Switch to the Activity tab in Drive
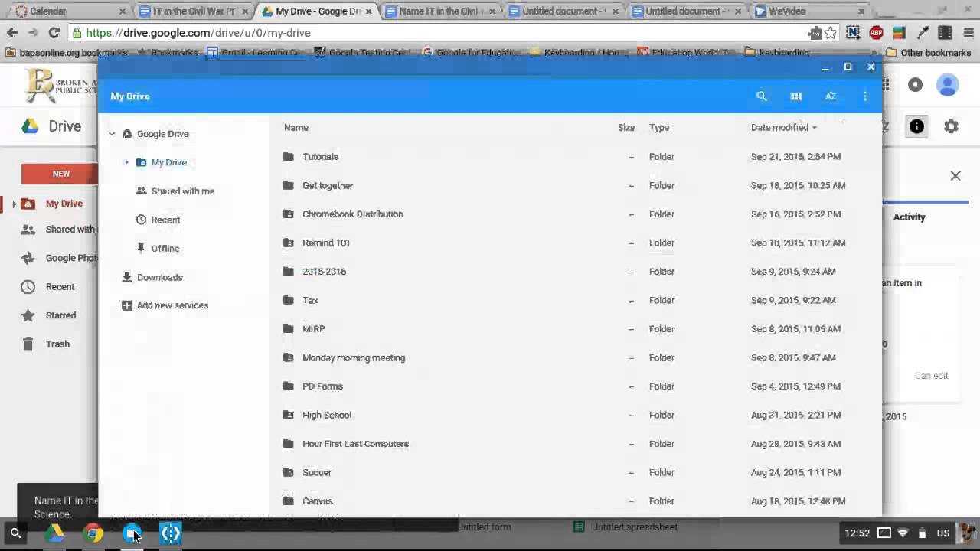Image resolution: width=980 pixels, height=551 pixels. click(909, 217)
